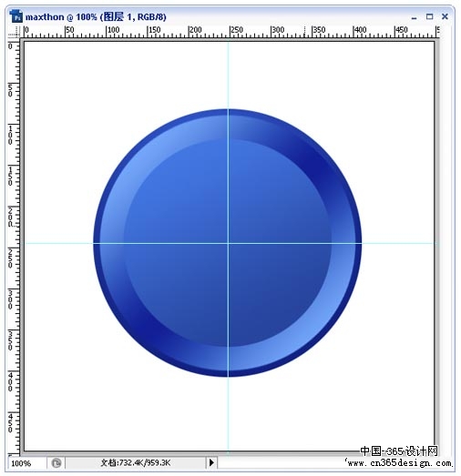The width and height of the screenshot is (461, 476).
Task: Click the 300 mark on the vertical ruler
Action: (x=10, y=299)
